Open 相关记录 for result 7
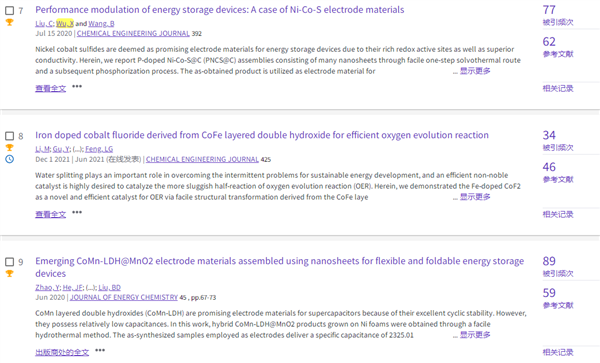The image size is (600, 363). pos(558,88)
